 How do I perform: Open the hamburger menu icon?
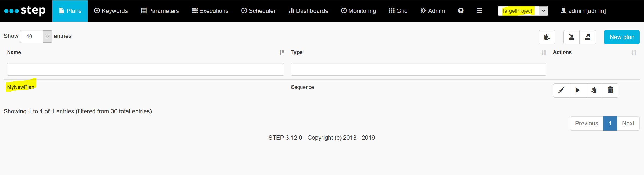point(479,11)
